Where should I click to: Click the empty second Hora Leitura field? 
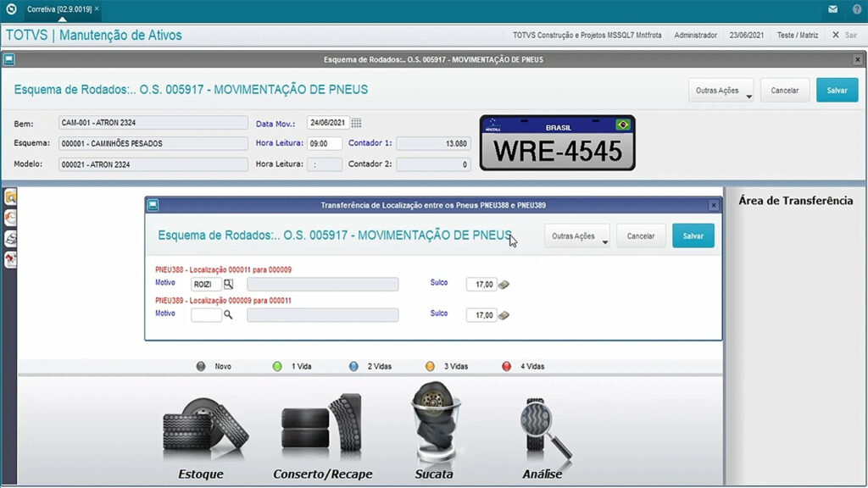325,164
